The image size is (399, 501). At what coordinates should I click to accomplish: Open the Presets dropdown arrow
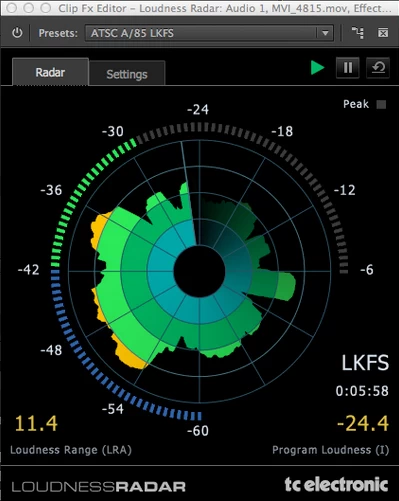(325, 33)
